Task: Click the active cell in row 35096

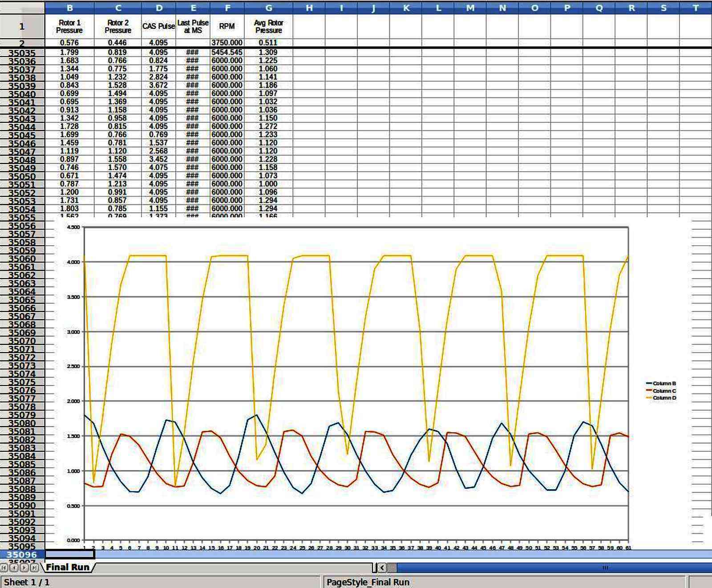Action: coord(70,555)
